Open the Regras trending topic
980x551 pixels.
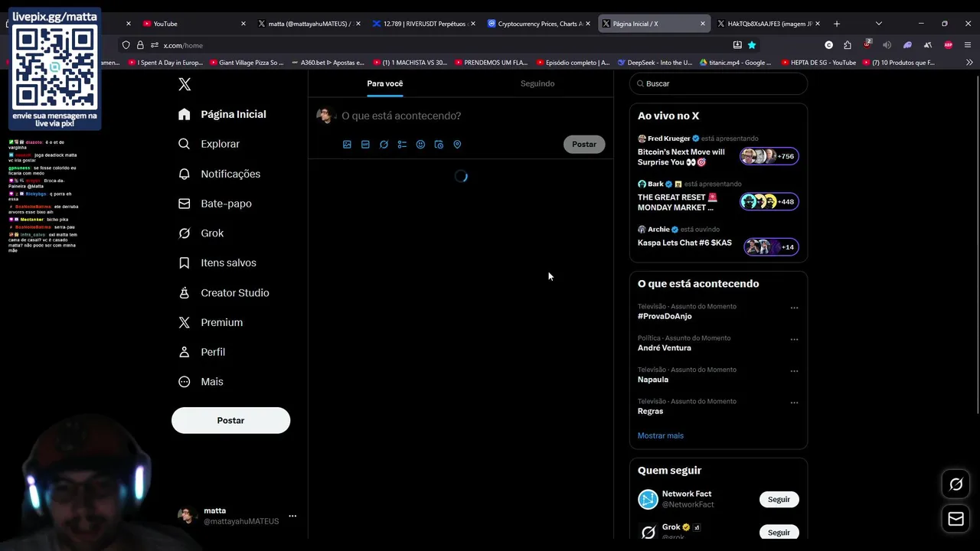(651, 411)
